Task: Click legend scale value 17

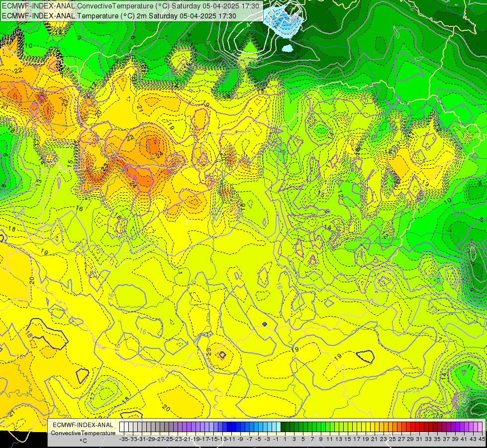Action: click(x=357, y=439)
